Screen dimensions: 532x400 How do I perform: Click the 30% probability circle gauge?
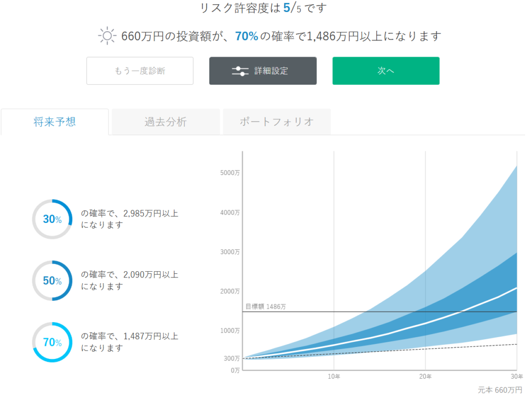[52, 219]
